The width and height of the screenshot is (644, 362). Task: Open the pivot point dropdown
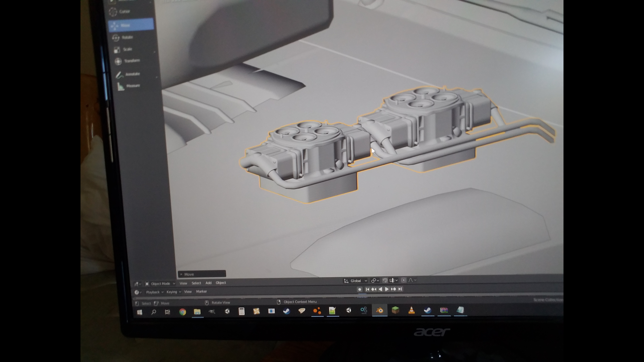pyautogui.click(x=375, y=281)
